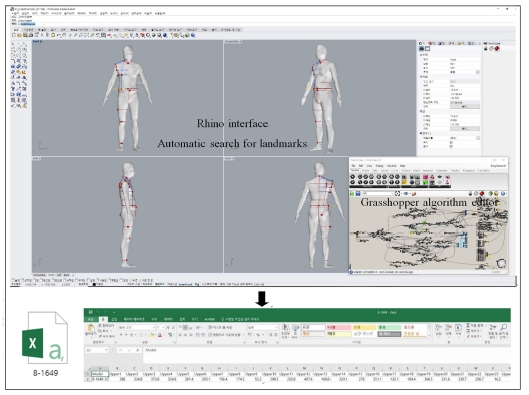The width and height of the screenshot is (529, 395).
Task: Select the Upper1 header cell in Excel
Action: (x=117, y=374)
